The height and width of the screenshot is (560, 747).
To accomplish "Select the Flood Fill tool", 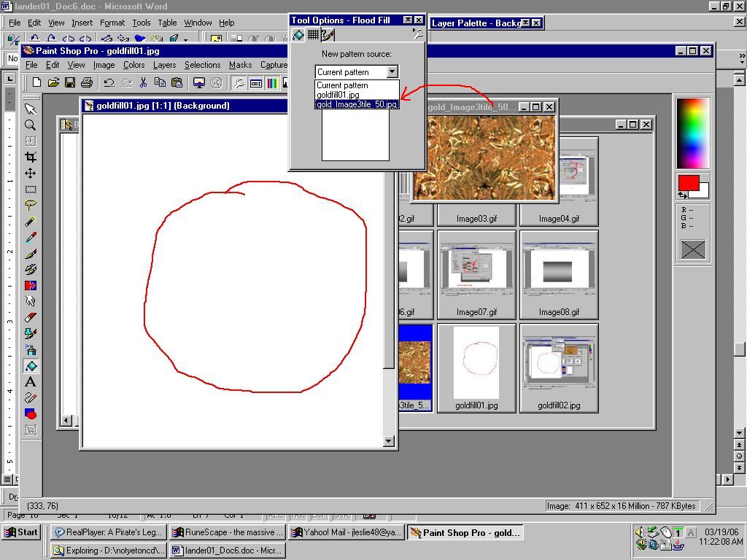I will pos(31,366).
